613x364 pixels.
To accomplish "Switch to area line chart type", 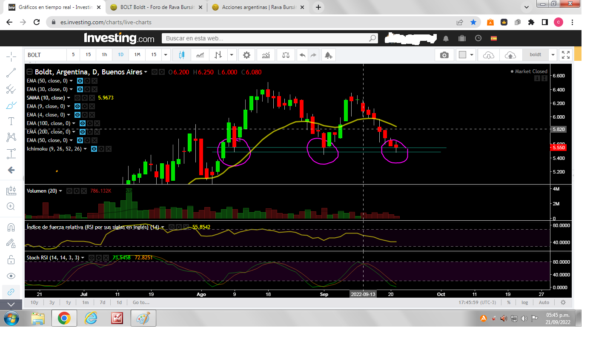I will point(200,55).
